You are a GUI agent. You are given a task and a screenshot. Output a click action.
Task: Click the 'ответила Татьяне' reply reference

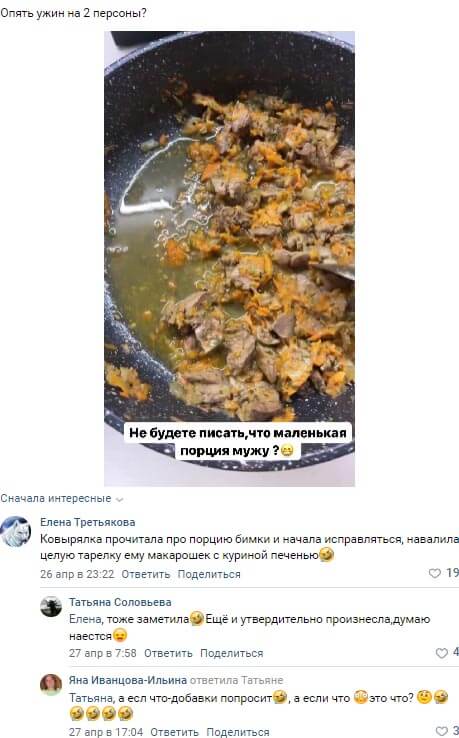pyautogui.click(x=236, y=680)
